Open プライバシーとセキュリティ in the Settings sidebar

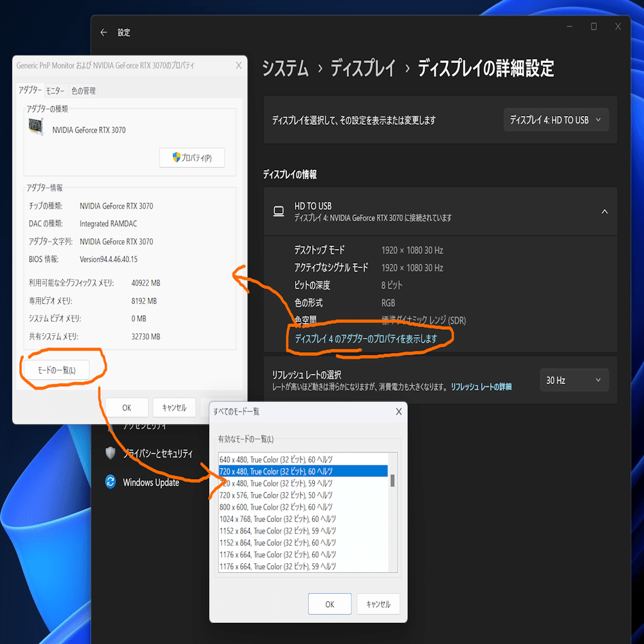click(x=158, y=453)
